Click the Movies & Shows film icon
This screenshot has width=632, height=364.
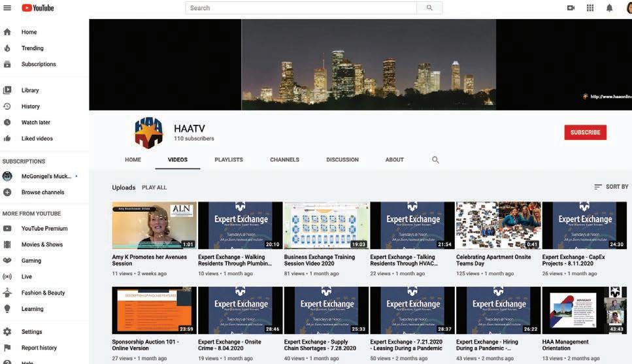click(7, 244)
